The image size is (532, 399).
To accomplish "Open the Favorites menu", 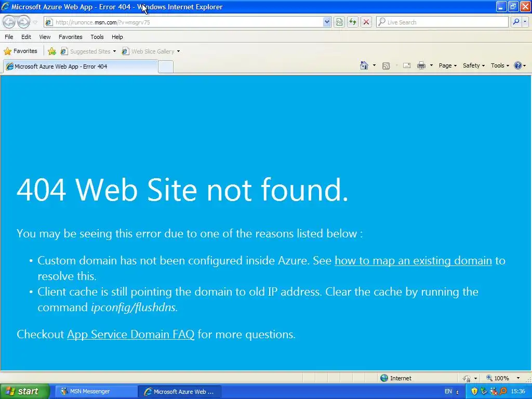I will [71, 37].
